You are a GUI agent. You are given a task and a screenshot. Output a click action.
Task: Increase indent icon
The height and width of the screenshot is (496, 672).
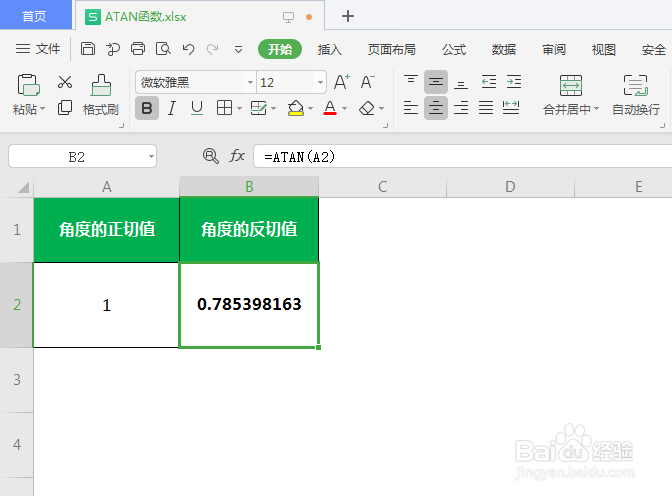pyautogui.click(x=513, y=81)
